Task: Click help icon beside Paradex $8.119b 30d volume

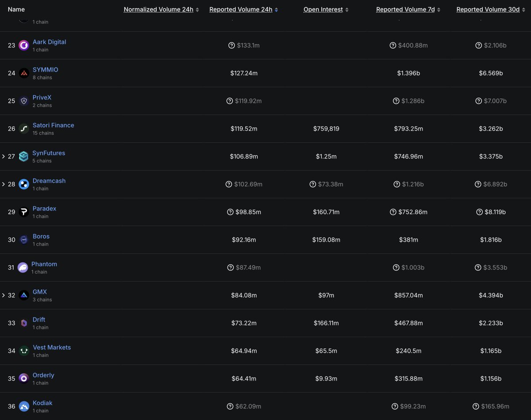Action: [479, 212]
